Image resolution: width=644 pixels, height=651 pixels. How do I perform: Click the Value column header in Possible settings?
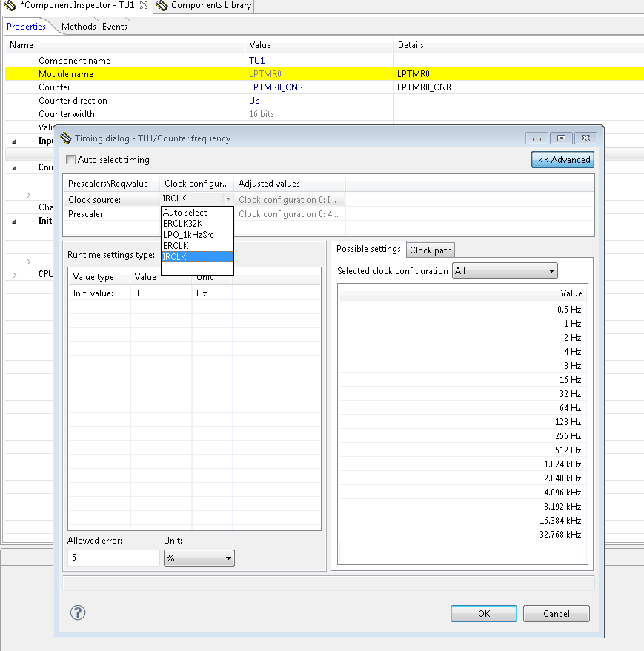[571, 293]
